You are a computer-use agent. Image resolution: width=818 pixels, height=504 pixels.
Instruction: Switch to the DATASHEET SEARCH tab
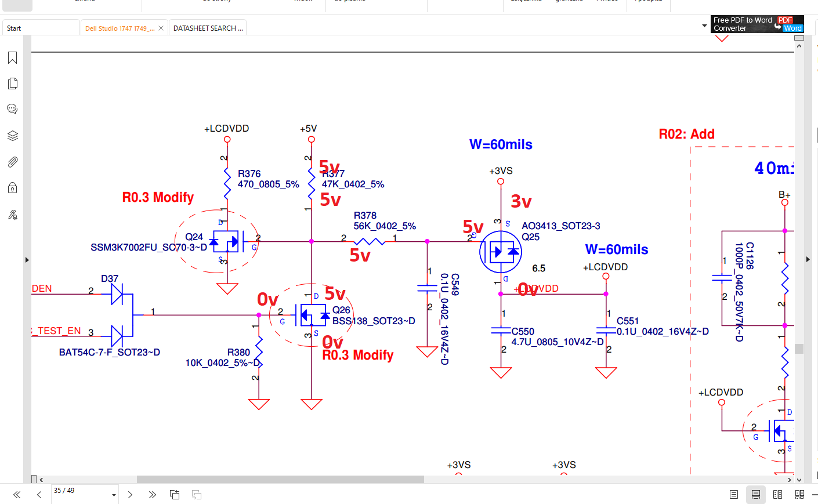click(208, 28)
